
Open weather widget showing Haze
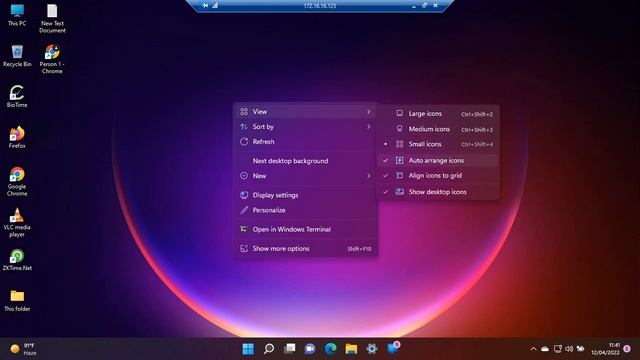pos(24,349)
